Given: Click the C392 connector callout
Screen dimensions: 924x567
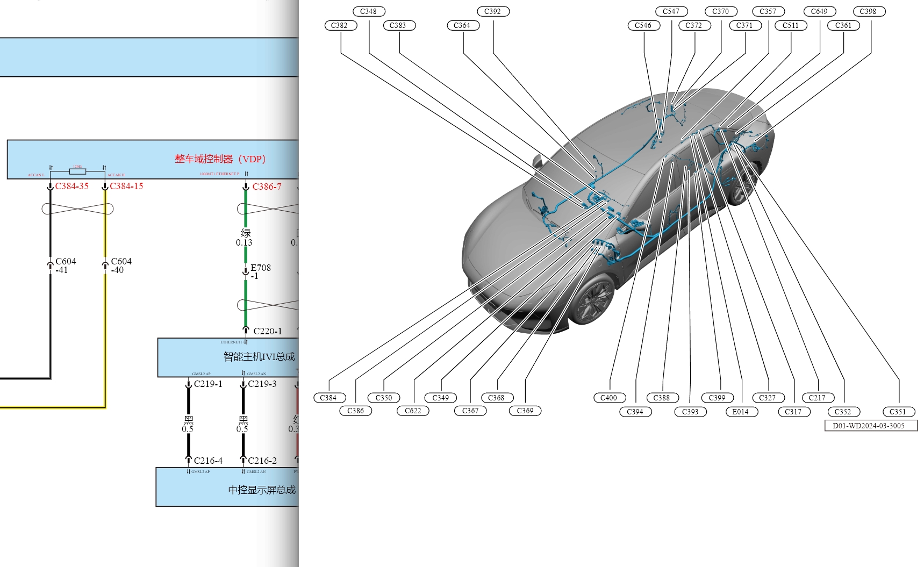Looking at the screenshot, I should click(x=493, y=11).
